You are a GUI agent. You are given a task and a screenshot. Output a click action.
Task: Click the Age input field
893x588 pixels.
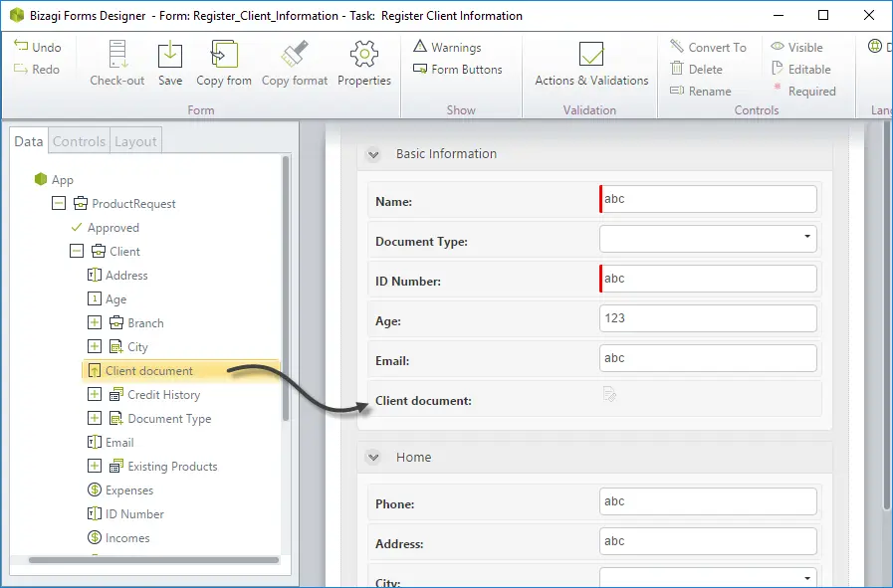click(708, 318)
